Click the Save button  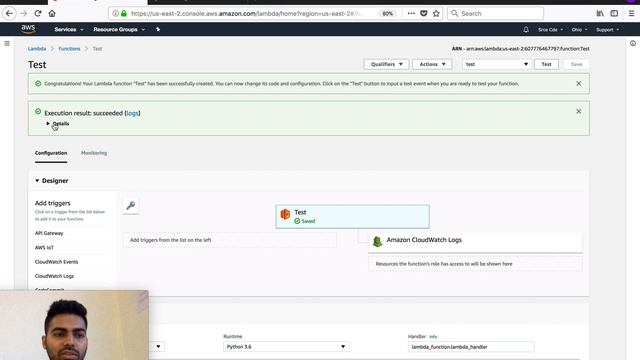[576, 64]
